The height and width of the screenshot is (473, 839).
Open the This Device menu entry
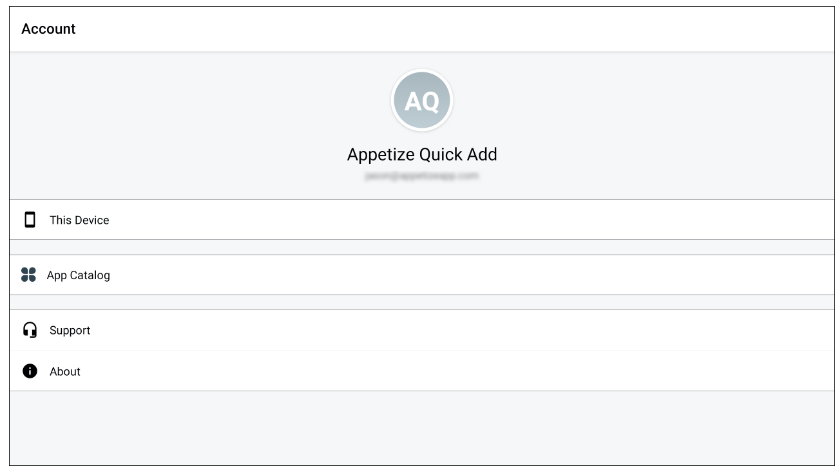(419, 220)
